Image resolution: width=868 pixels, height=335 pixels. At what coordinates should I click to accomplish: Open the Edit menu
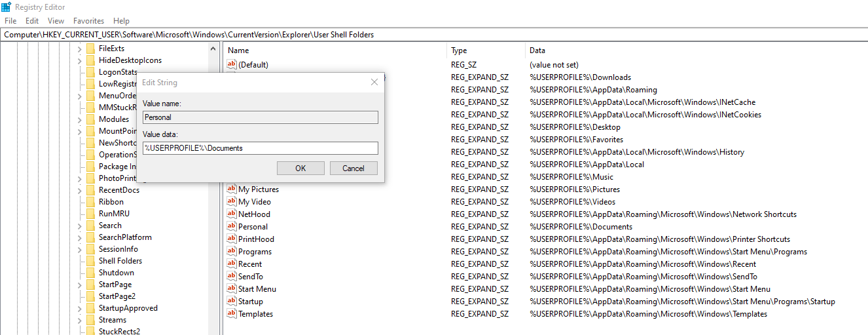pos(32,21)
